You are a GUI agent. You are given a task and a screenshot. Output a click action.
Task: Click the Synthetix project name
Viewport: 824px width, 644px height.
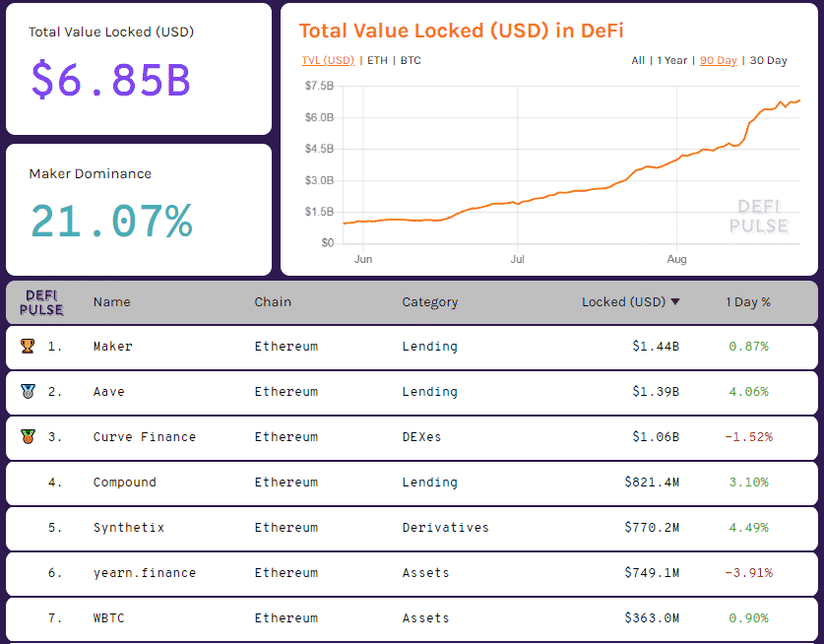point(129,528)
